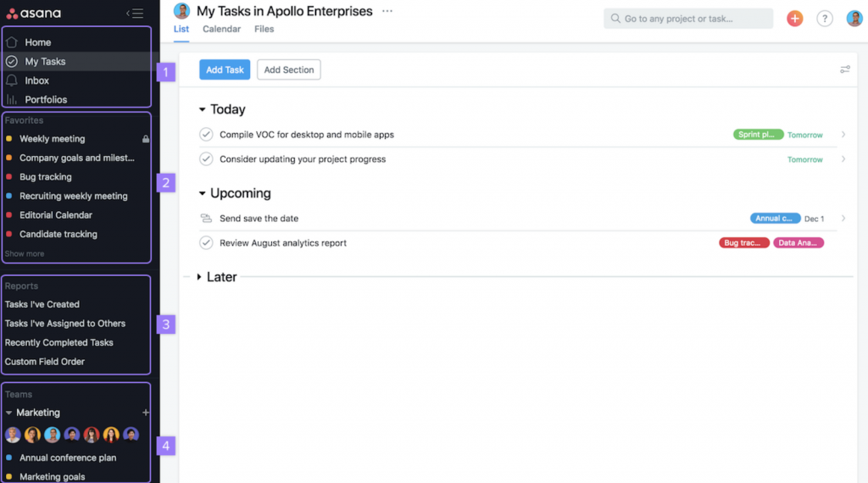
Task: Open details arrow for Send save the date
Action: (x=843, y=219)
